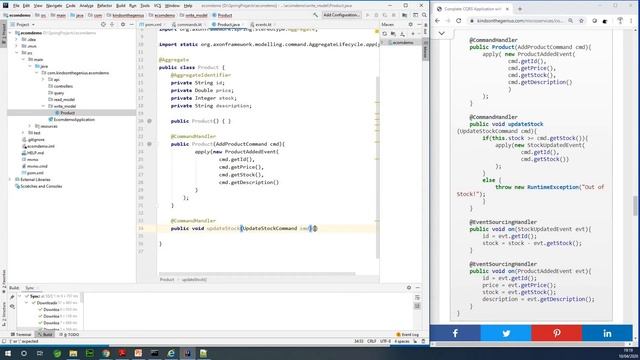
Task: Open Internet Explorer from the taskbar
Action: [x=171, y=353]
